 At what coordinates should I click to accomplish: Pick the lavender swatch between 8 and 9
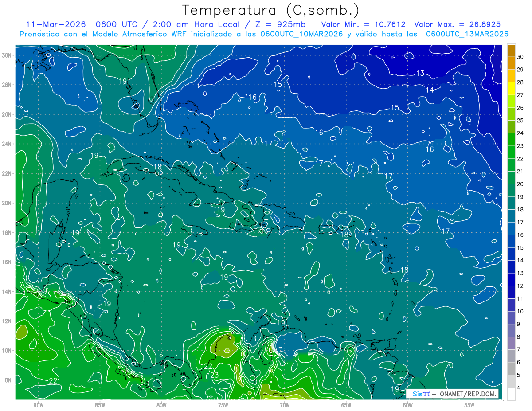[511, 331]
